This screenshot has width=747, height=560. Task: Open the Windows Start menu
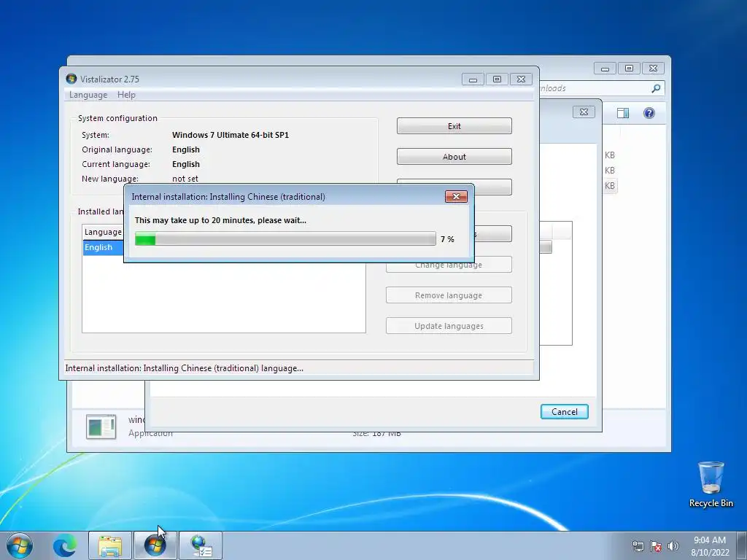click(20, 545)
